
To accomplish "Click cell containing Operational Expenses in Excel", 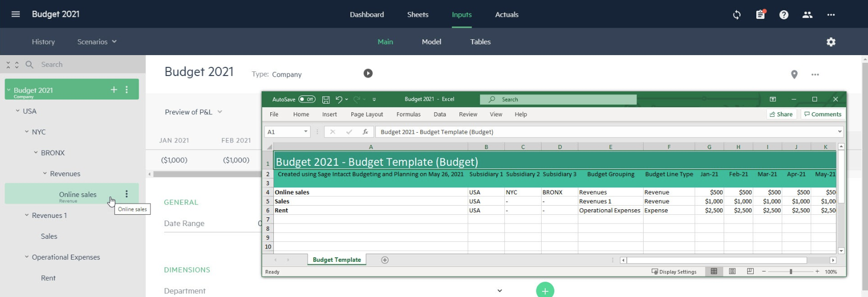I will 610,210.
